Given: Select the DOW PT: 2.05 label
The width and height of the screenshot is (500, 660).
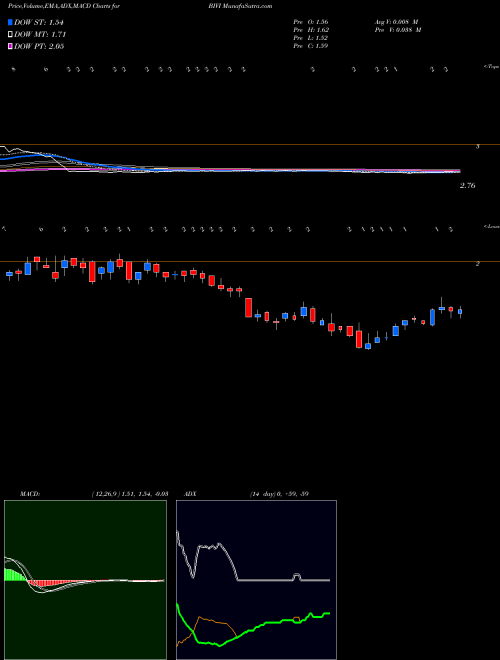Looking at the screenshot, I should click(39, 46).
